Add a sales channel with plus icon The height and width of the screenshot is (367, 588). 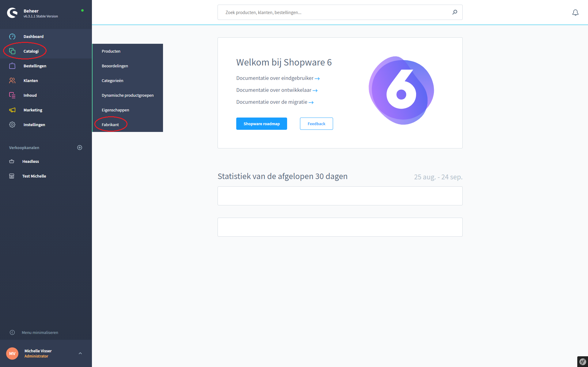[x=80, y=148]
